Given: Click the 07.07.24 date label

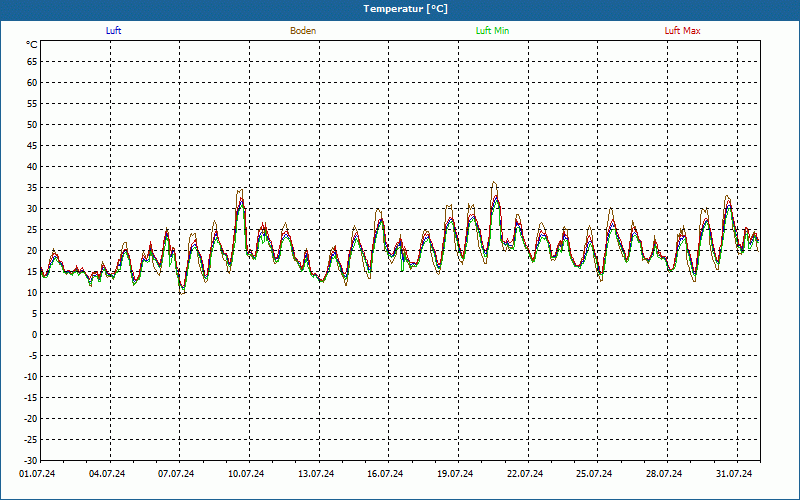Looking at the screenshot, I should (176, 474).
